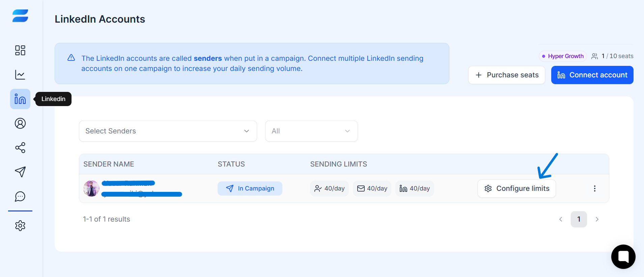Open the live chat widget bubble
Image resolution: width=644 pixels, height=277 pixels.
click(x=623, y=257)
